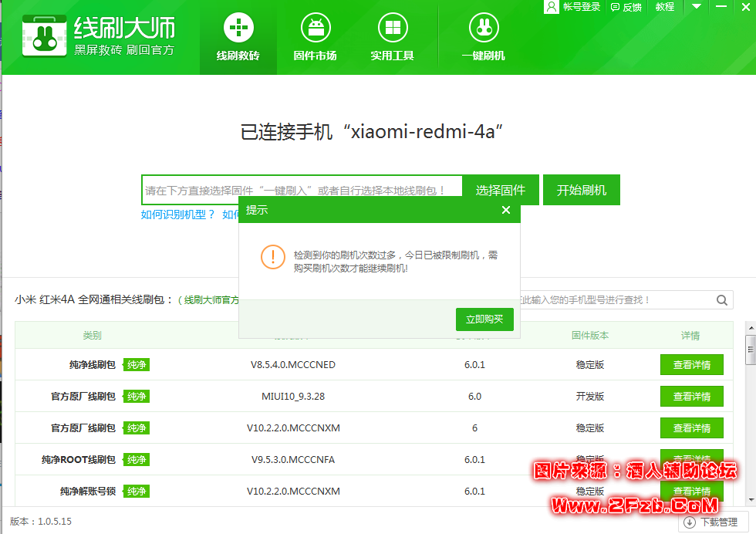The image size is (756, 534).
Task: Click the 开始刷机 start flashing button
Action: [582, 190]
